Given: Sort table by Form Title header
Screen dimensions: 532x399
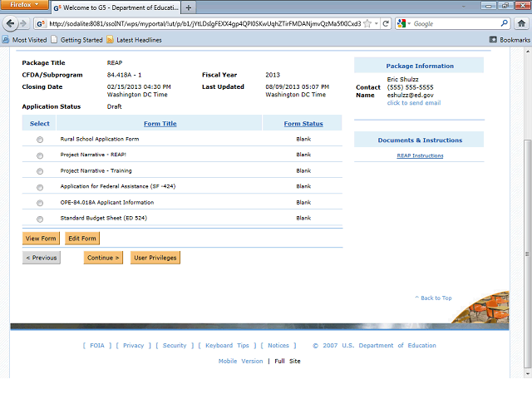Looking at the screenshot, I should coord(160,124).
